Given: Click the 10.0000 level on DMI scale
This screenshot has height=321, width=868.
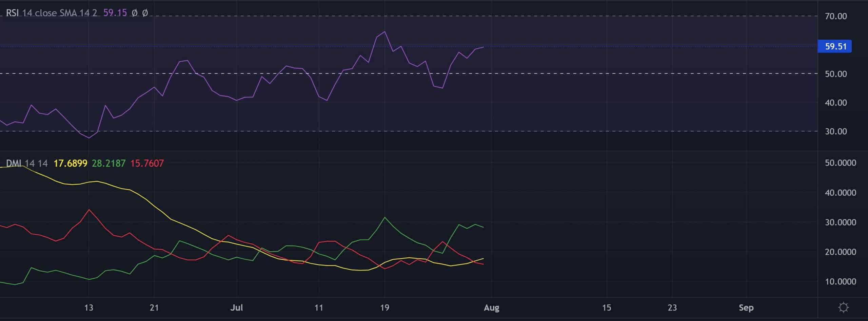Looking at the screenshot, I should 840,281.
